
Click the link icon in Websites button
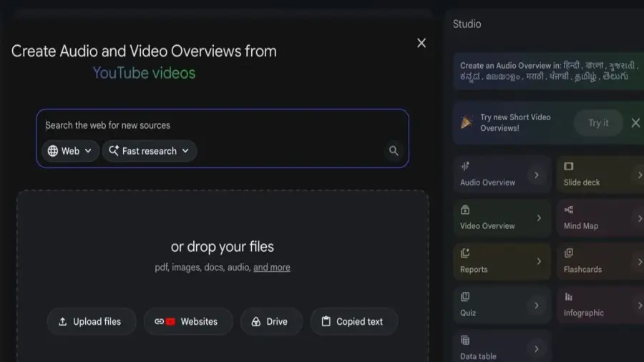[159, 321]
